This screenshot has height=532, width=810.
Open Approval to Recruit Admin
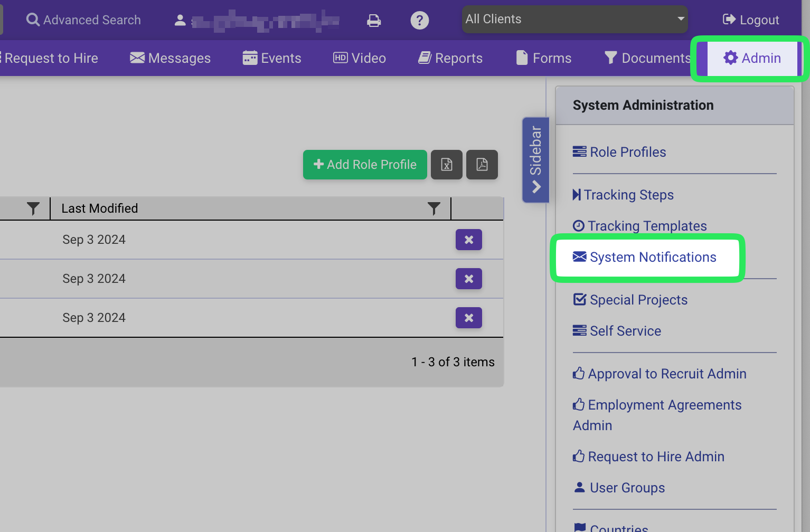pos(660,374)
